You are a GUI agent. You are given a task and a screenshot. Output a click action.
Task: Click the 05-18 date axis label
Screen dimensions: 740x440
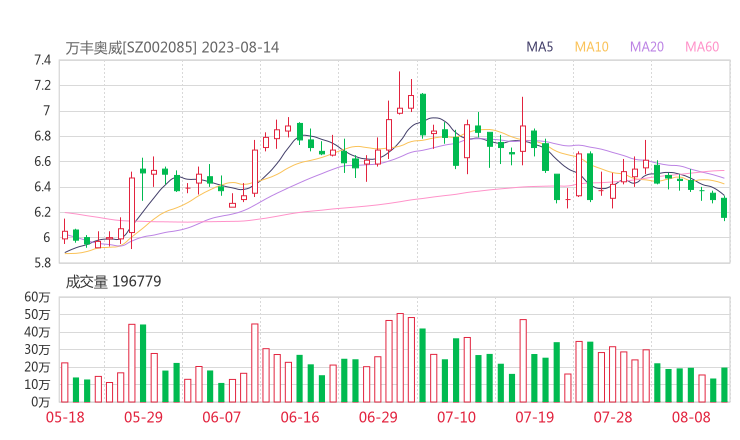65,417
